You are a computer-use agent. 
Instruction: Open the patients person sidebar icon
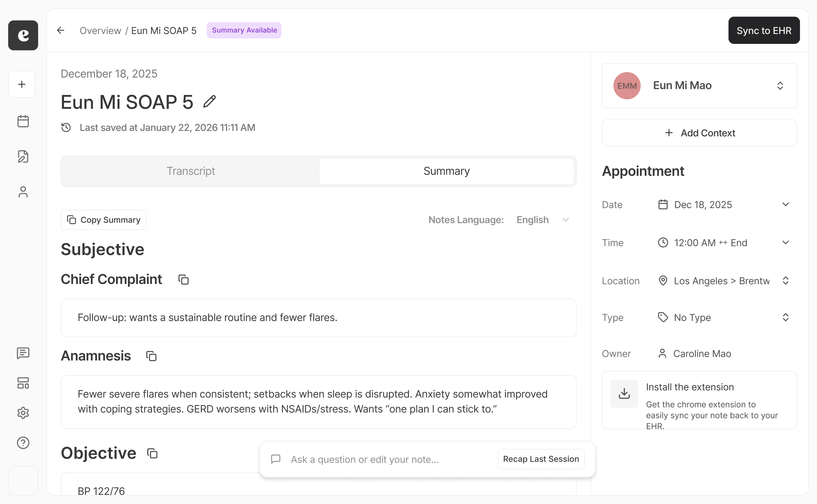(x=23, y=192)
